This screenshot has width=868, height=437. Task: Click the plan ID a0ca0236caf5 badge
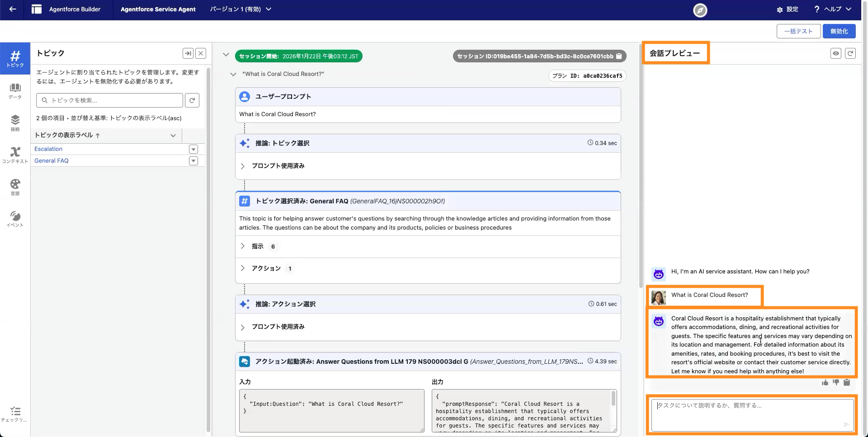click(x=587, y=76)
